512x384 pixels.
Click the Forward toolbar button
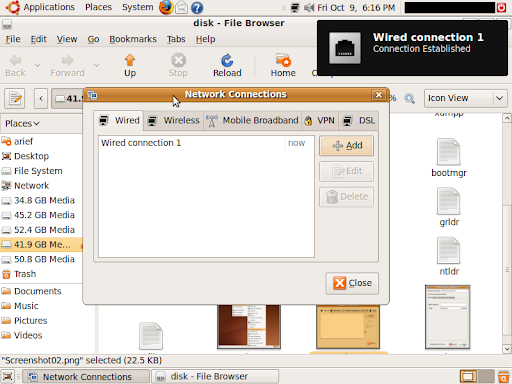67,65
